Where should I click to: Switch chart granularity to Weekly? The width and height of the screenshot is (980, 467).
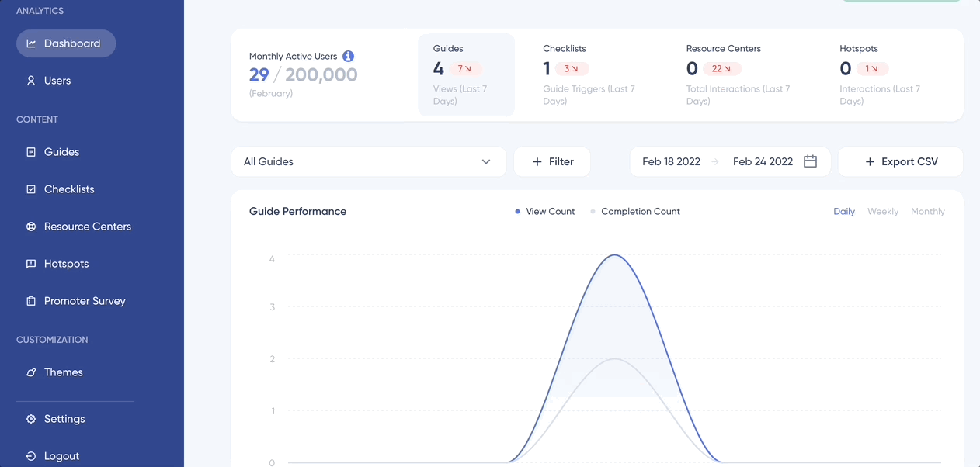(x=882, y=211)
